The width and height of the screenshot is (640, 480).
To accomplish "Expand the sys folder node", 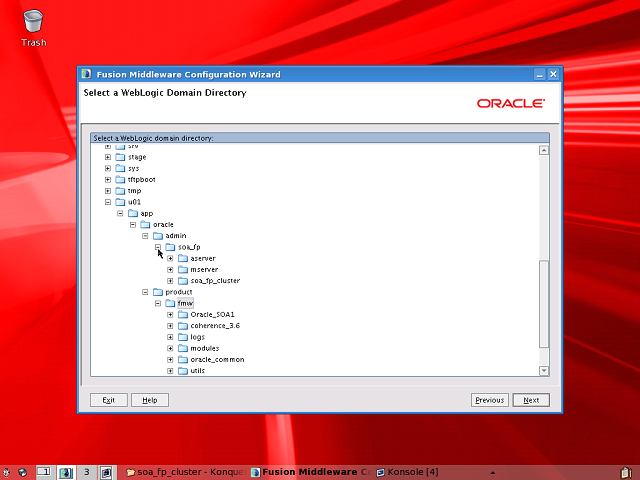I will tap(108, 168).
